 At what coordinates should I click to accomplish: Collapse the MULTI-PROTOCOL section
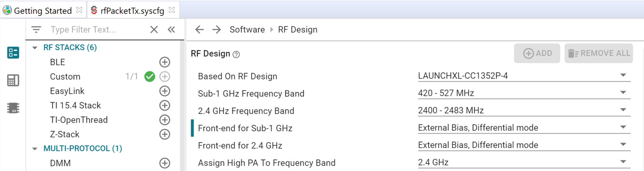(x=35, y=149)
